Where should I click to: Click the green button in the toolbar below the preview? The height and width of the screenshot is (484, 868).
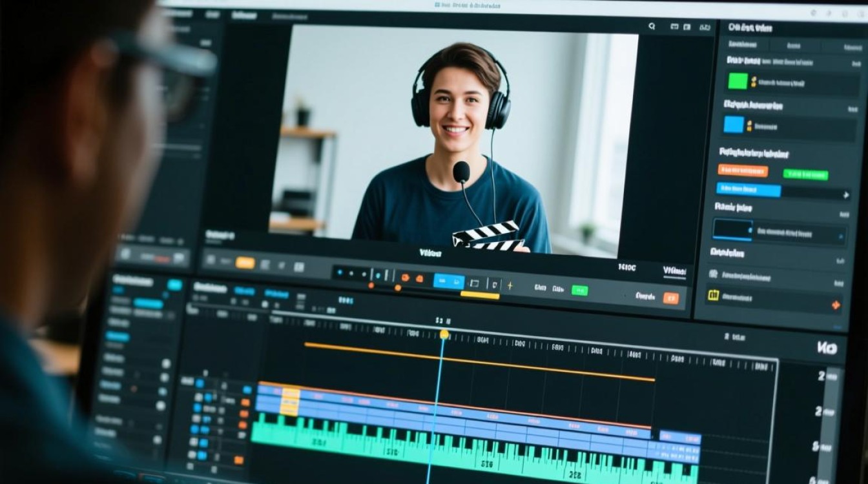click(579, 290)
